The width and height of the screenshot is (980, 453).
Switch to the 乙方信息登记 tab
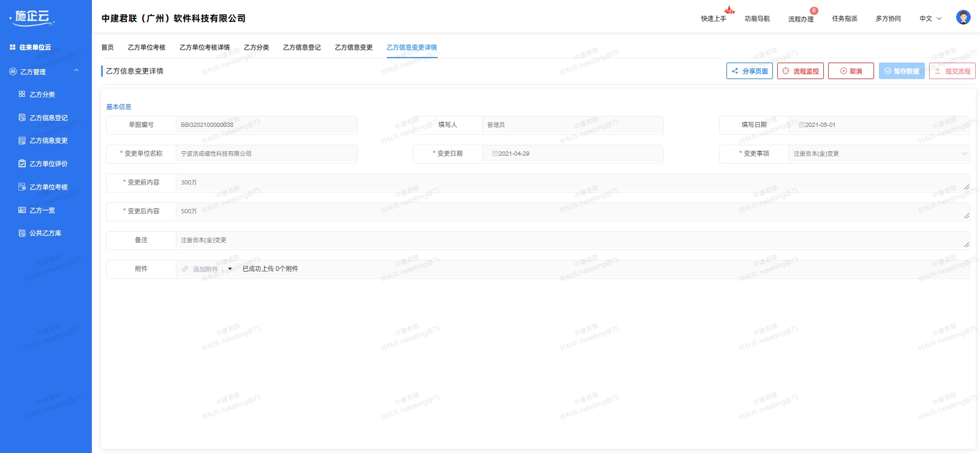(x=301, y=47)
